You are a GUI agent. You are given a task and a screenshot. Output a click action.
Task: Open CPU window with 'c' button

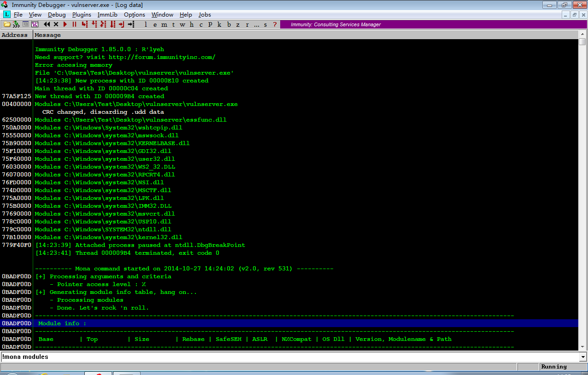[x=201, y=24]
